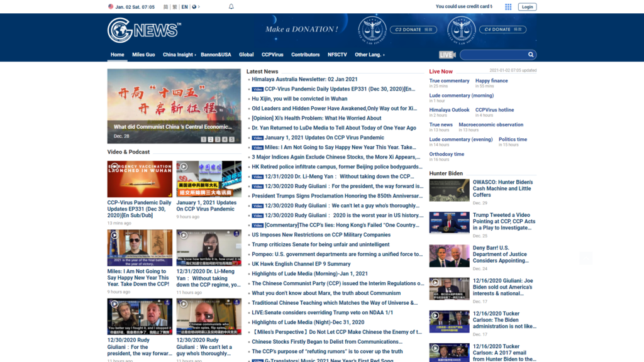Play Tucker Carlson Biden administration video
The height and width of the screenshot is (362, 644).
point(449,321)
